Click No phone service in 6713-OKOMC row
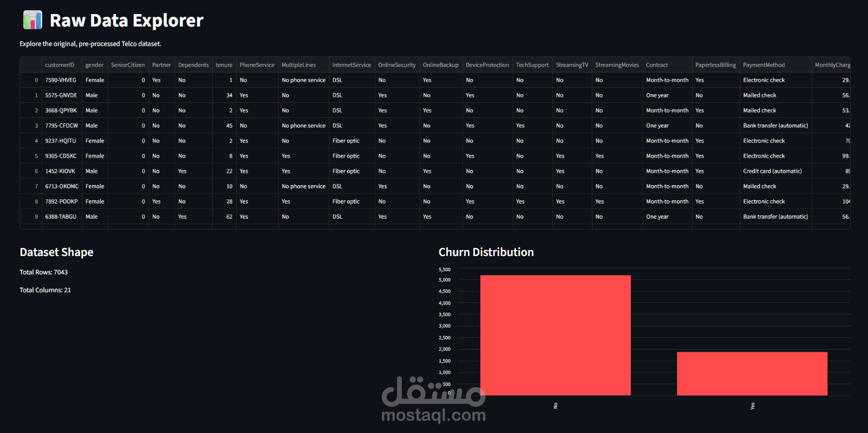The image size is (868, 433). [304, 186]
